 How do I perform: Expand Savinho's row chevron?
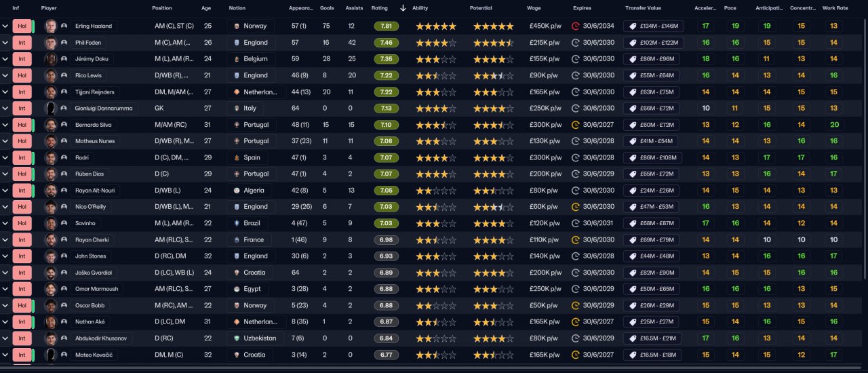pyautogui.click(x=5, y=223)
